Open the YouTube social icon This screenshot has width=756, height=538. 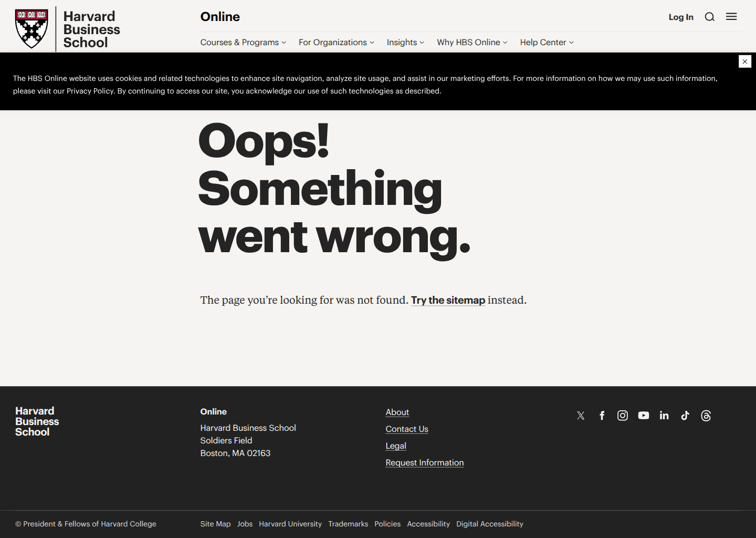(644, 416)
